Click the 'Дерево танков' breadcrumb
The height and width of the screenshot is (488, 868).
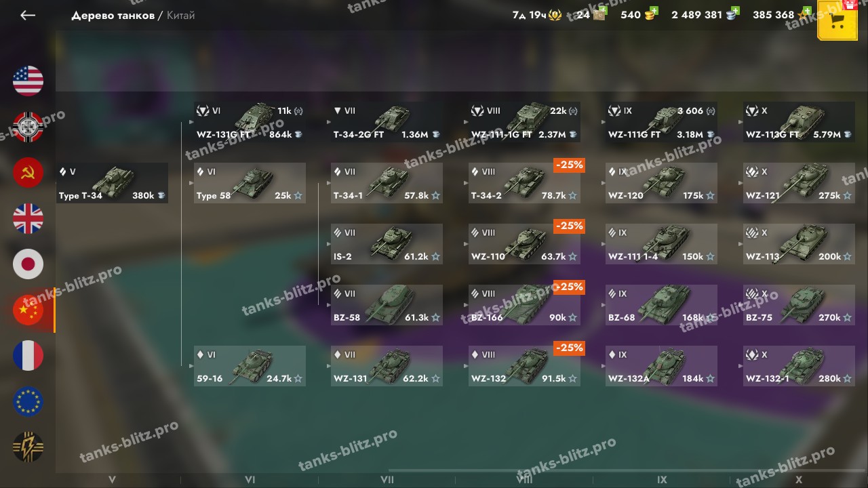[x=113, y=15]
